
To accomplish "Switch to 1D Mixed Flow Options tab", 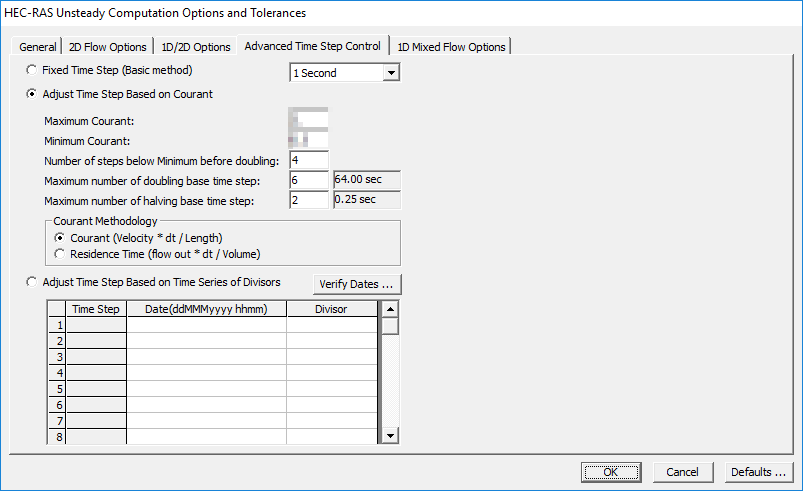I will point(451,47).
